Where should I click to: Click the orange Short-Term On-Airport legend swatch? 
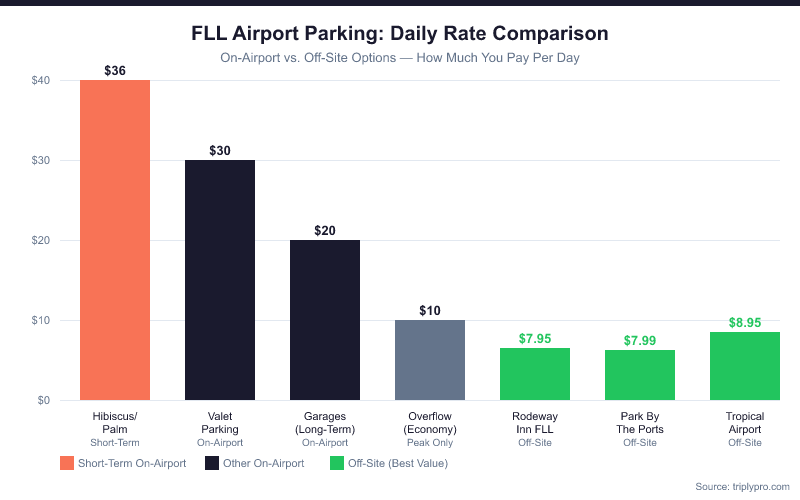coord(67,463)
